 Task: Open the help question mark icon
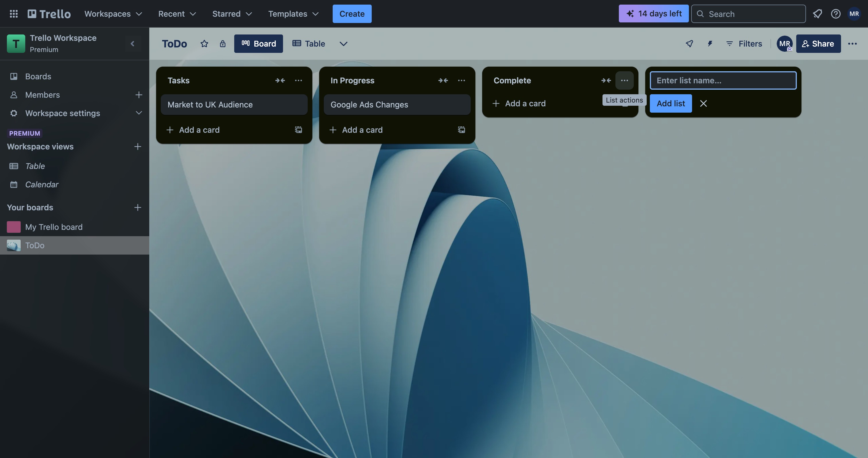click(x=836, y=14)
